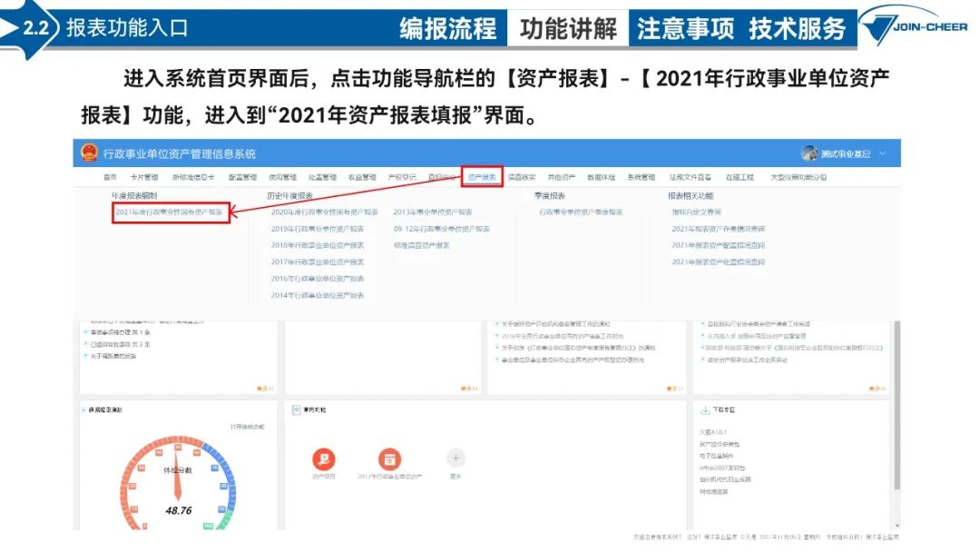Image resolution: width=980 pixels, height=552 pixels.
Task: Open 2021年度行政事业性国有资产报表
Action: (170, 212)
